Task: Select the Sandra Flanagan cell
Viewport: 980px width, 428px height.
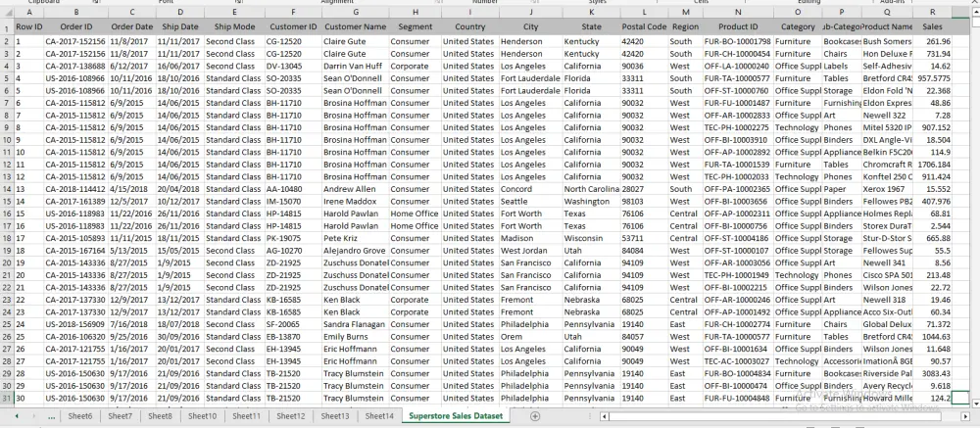Action: click(356, 325)
